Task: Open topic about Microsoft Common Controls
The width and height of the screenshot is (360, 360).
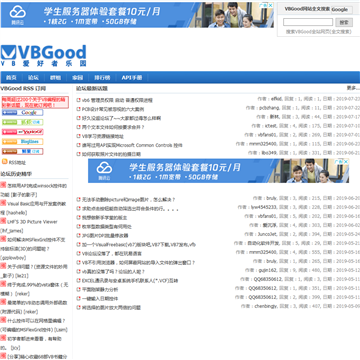Action: pyautogui.click(x=132, y=145)
